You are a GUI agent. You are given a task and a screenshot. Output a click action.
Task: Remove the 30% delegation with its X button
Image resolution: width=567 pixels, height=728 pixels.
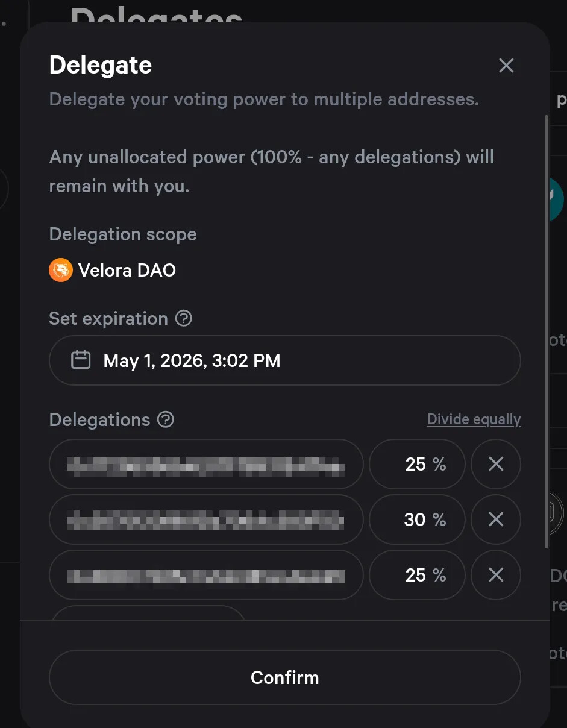pyautogui.click(x=496, y=519)
